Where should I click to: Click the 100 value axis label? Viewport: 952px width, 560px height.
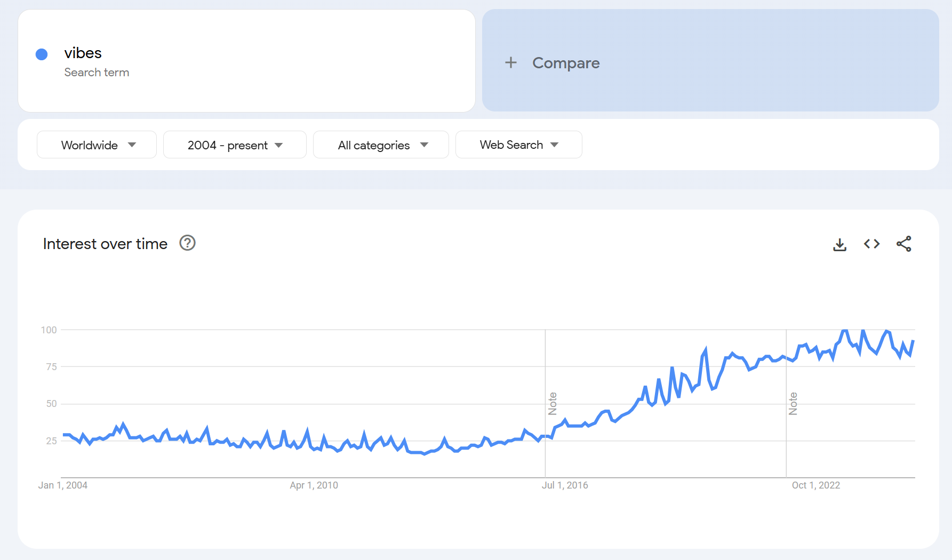pos(49,330)
